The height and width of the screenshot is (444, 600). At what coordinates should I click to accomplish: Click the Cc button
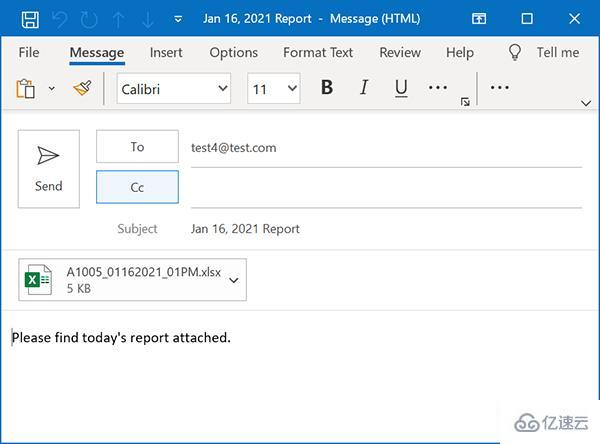pos(137,187)
